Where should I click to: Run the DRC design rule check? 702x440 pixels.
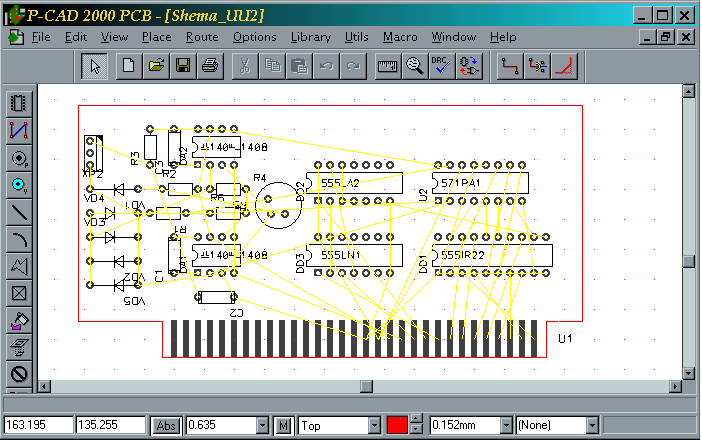pyautogui.click(x=441, y=66)
